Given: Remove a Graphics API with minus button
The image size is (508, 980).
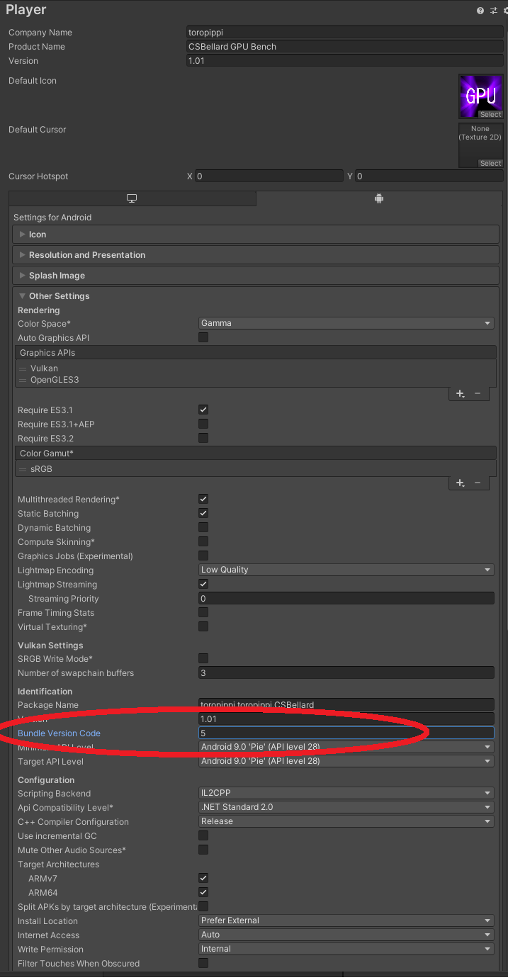Looking at the screenshot, I should [x=477, y=393].
